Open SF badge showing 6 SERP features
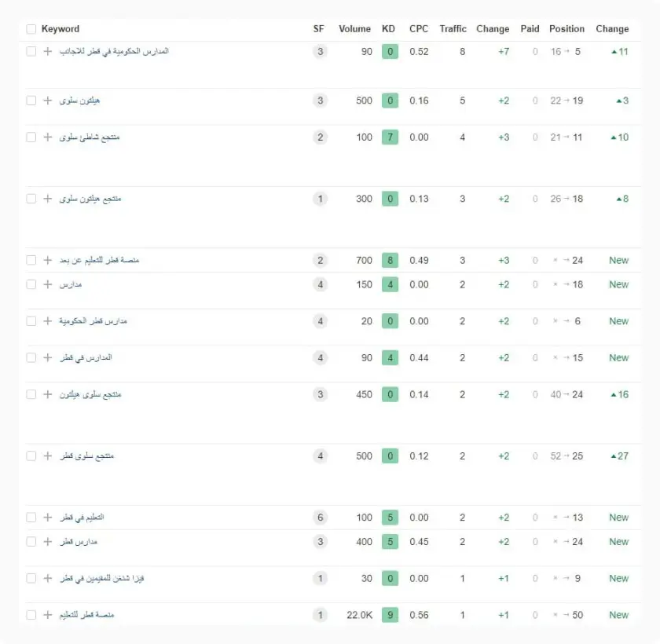660x644 pixels. click(x=319, y=518)
